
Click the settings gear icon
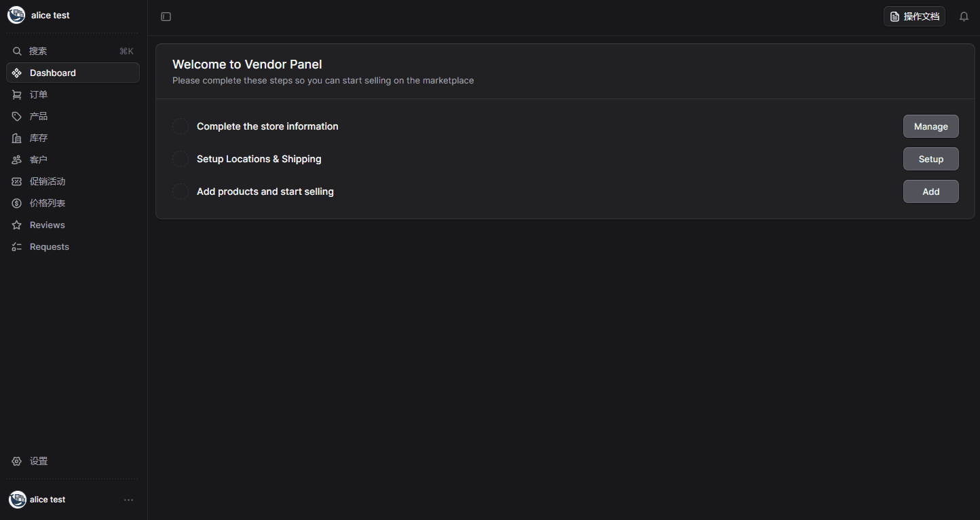point(17,462)
